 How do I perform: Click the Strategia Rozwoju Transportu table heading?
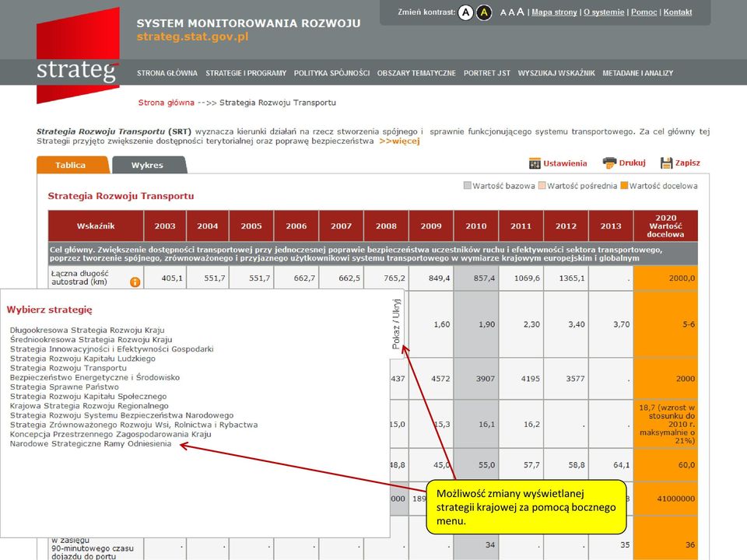(x=121, y=196)
